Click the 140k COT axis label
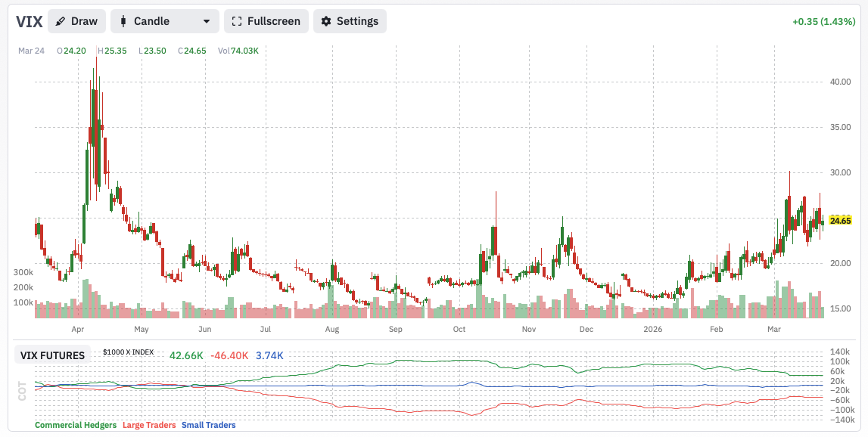868x437 pixels. click(x=839, y=352)
